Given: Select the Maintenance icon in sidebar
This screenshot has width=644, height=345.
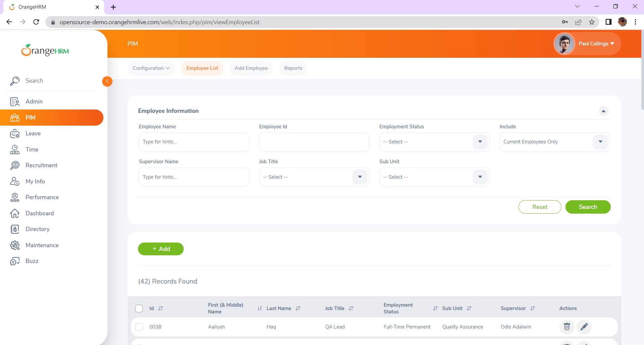Looking at the screenshot, I should pyautogui.click(x=14, y=245).
